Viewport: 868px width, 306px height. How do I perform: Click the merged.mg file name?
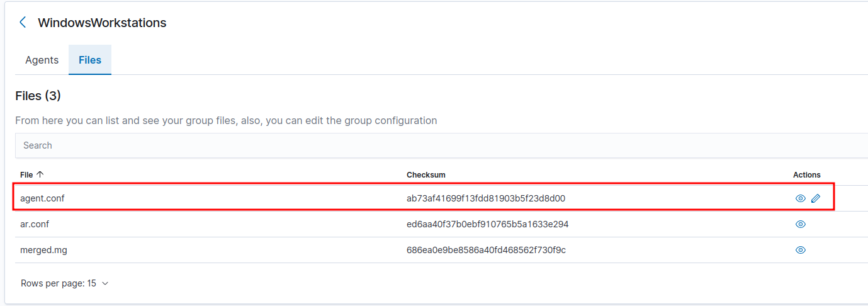pos(43,250)
